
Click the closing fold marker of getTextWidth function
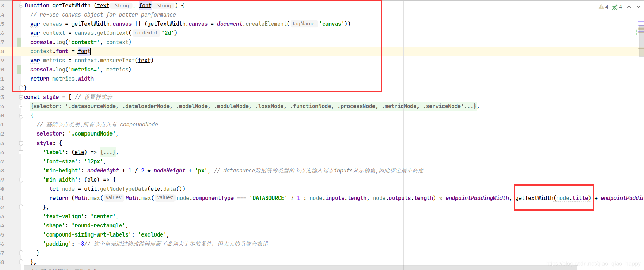point(21,87)
